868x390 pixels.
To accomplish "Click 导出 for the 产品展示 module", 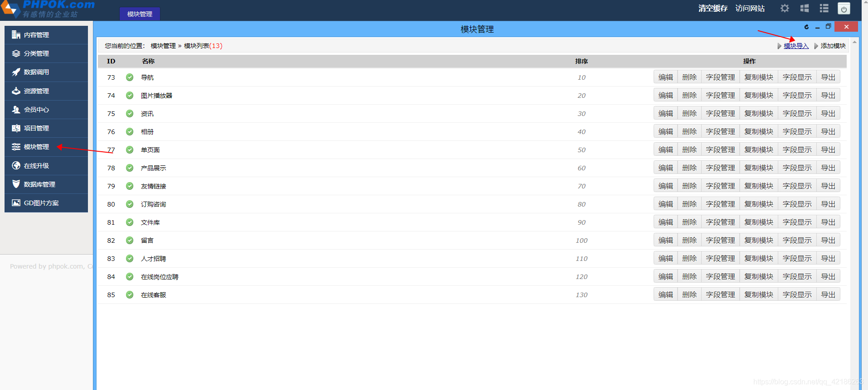I will tap(828, 168).
